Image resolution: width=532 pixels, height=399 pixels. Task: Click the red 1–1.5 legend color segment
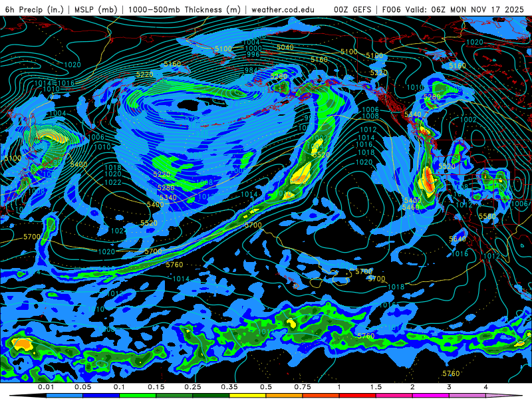click(x=358, y=396)
